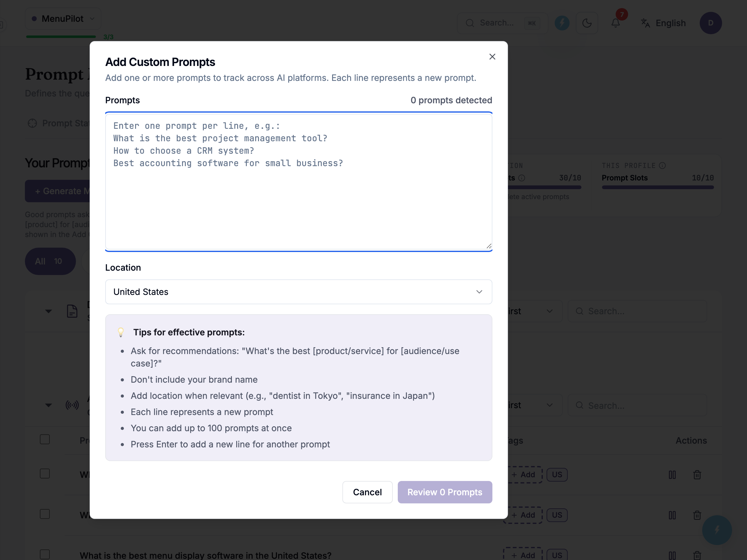Delete the first prompt row with trash icon

coord(697,475)
